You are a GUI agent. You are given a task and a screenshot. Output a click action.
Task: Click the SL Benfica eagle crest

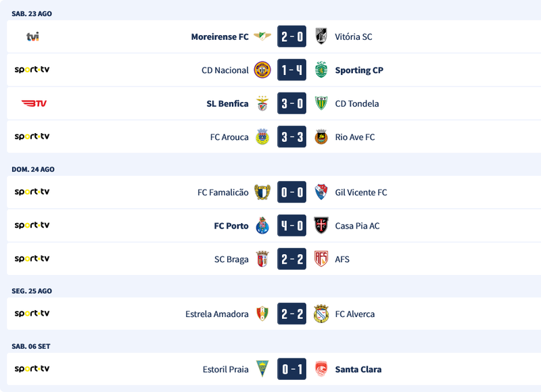(x=262, y=103)
